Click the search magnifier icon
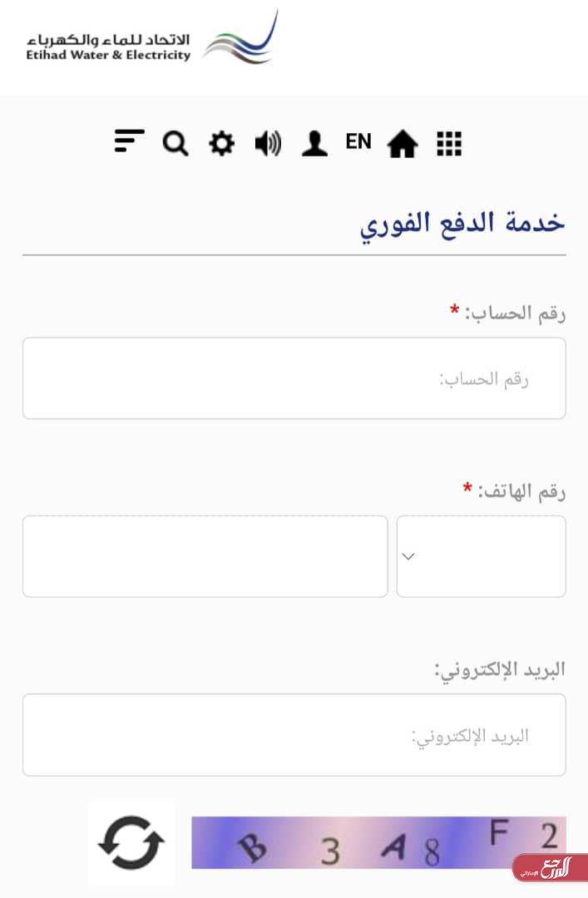The height and width of the screenshot is (898, 588). (x=175, y=144)
